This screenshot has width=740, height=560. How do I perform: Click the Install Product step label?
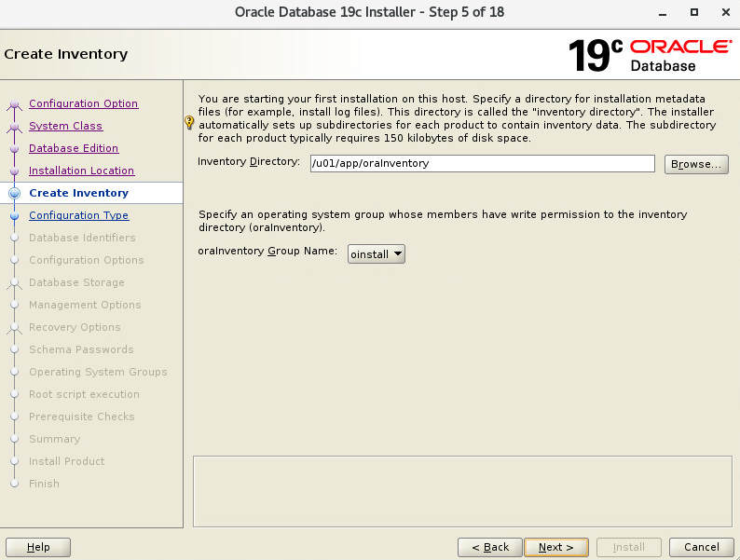(x=66, y=461)
